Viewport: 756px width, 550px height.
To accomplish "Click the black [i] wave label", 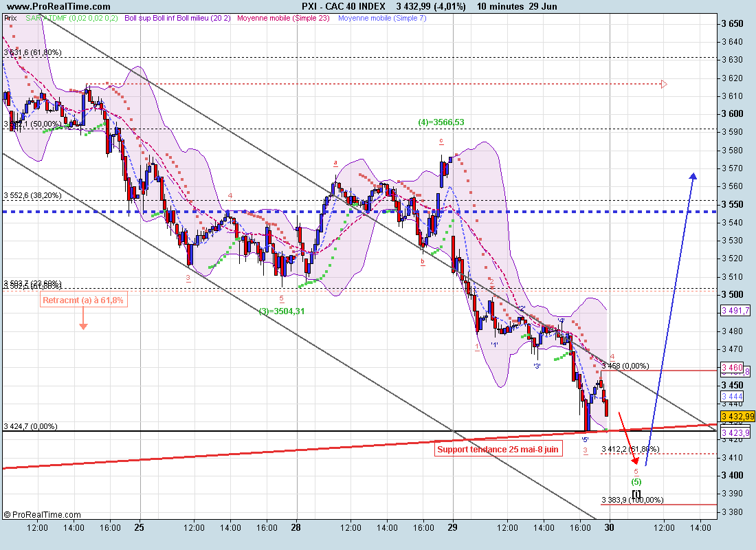I will 637,493.
